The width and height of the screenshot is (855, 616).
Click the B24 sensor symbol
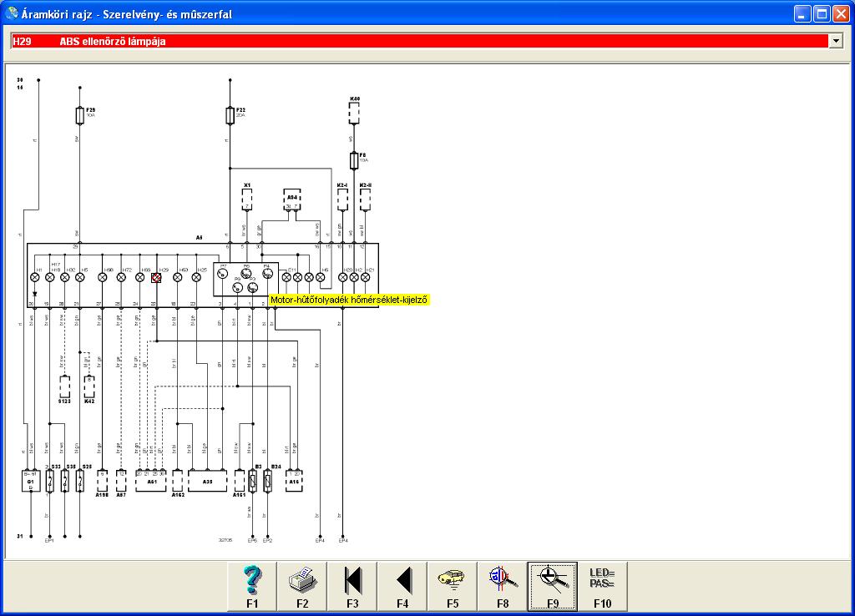pyautogui.click(x=267, y=482)
